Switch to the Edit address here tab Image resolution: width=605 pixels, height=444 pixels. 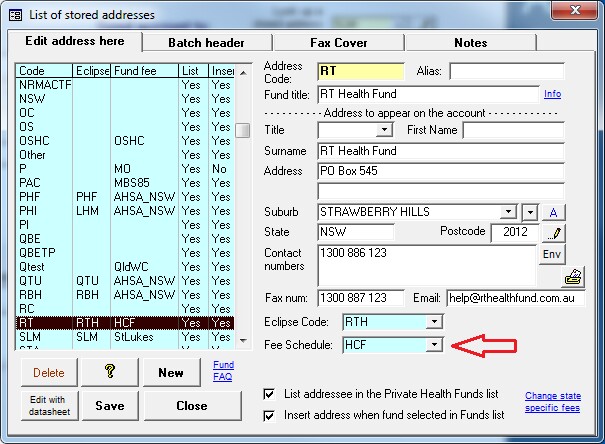75,41
